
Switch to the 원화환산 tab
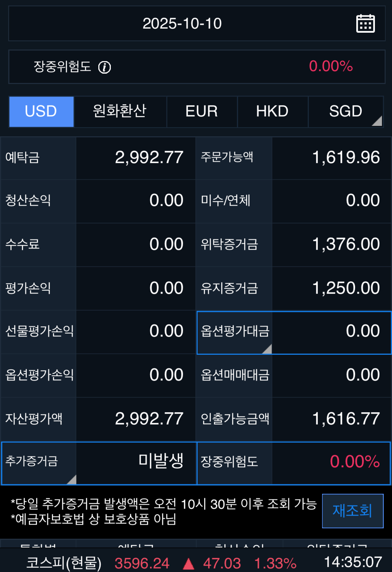[120, 111]
